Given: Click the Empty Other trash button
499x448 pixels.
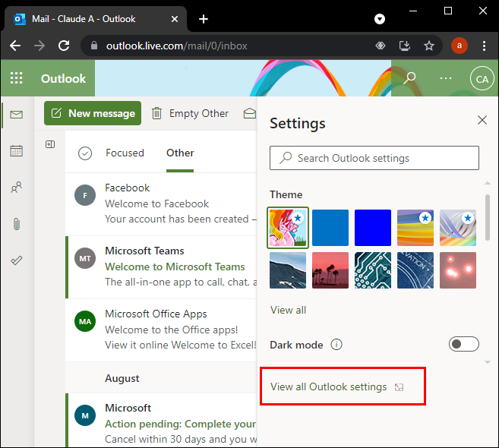Looking at the screenshot, I should click(x=190, y=113).
